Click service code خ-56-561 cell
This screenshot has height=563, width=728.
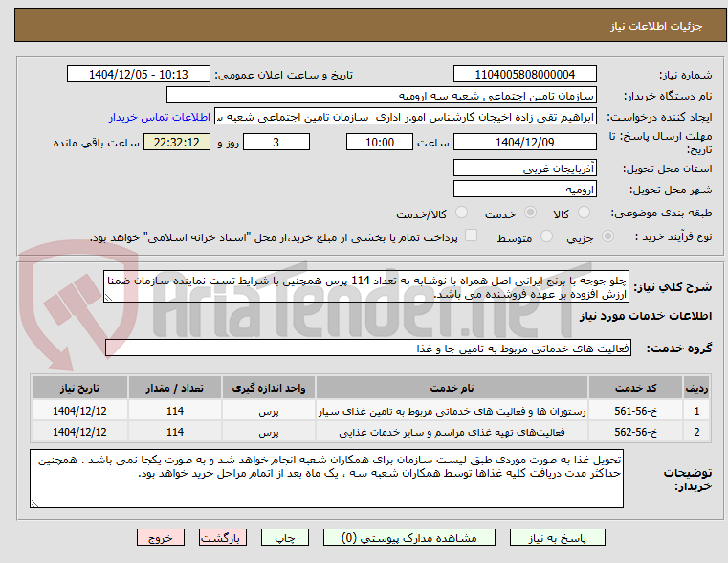tap(635, 411)
